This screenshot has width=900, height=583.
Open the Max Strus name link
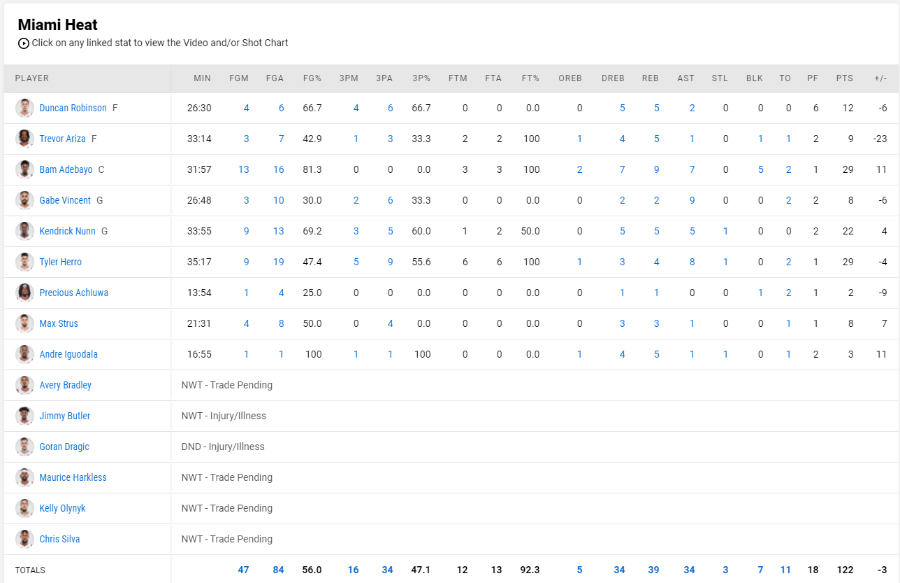59,324
